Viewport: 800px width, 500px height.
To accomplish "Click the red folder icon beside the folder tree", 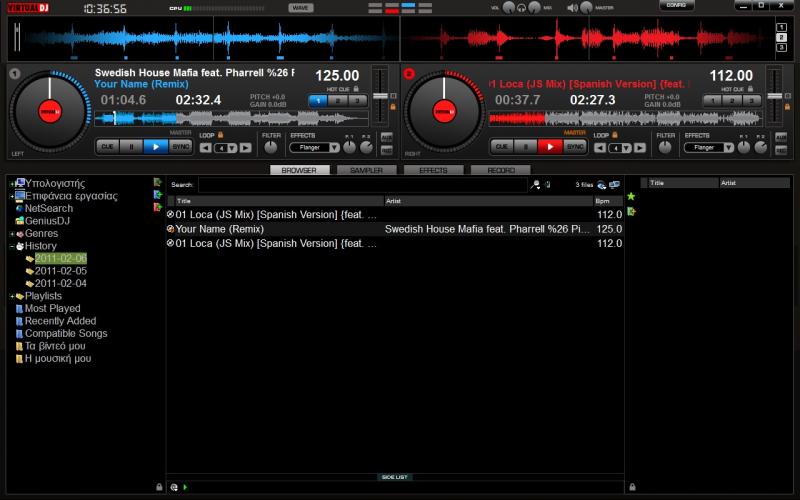I will (158, 207).
